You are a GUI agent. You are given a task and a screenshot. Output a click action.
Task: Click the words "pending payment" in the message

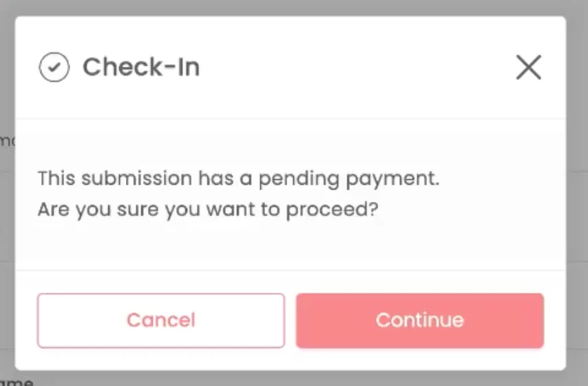point(349,179)
